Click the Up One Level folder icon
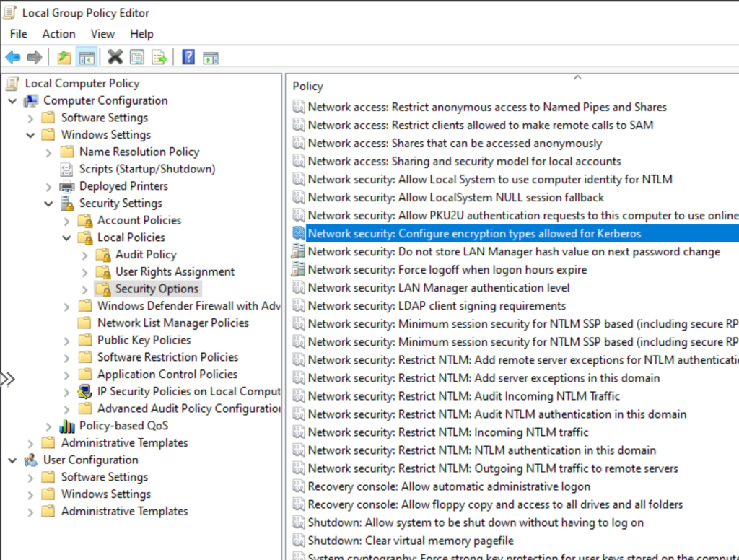This screenshot has width=739, height=560. (65, 57)
